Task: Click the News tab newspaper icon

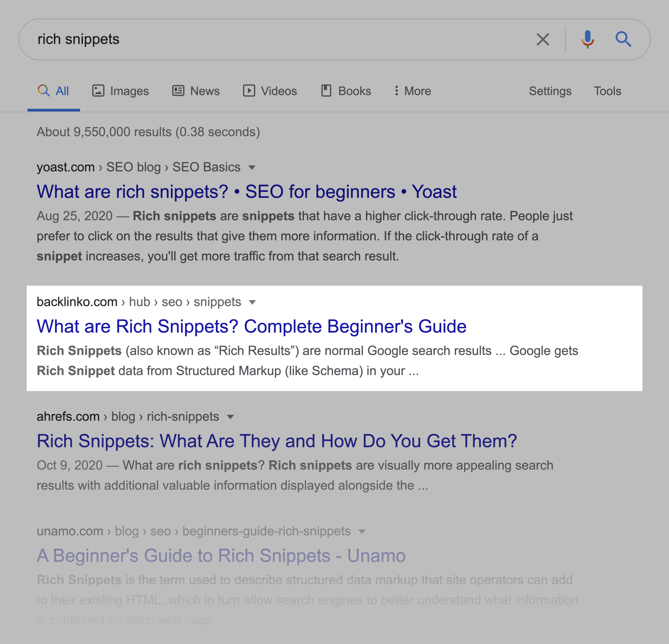Action: coord(178,91)
